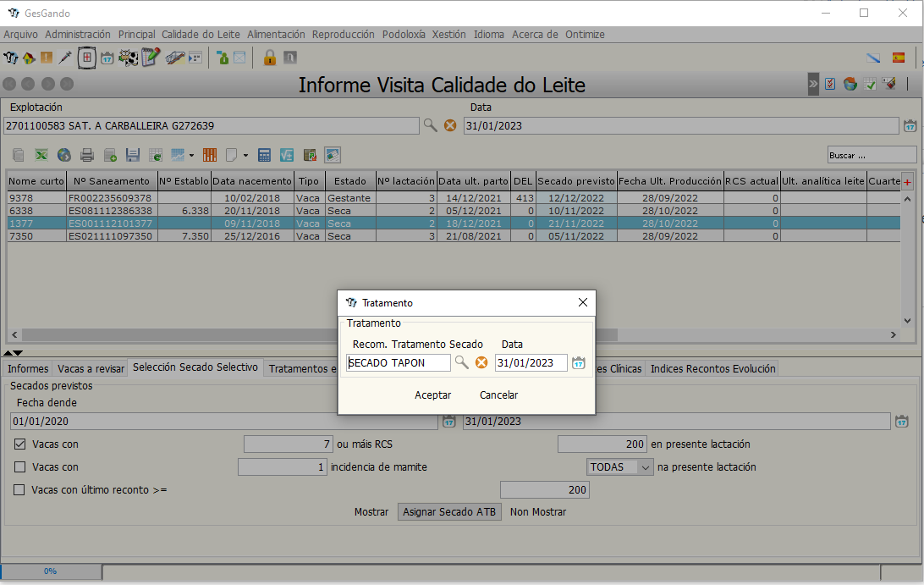
Task: Clear the Explotación field with orange X
Action: [x=450, y=125]
